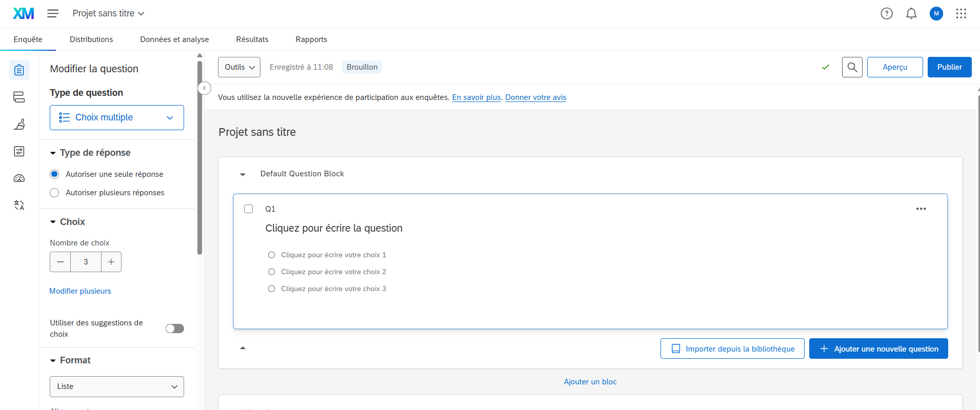
Task: Click the Aperçu button
Action: point(895,67)
